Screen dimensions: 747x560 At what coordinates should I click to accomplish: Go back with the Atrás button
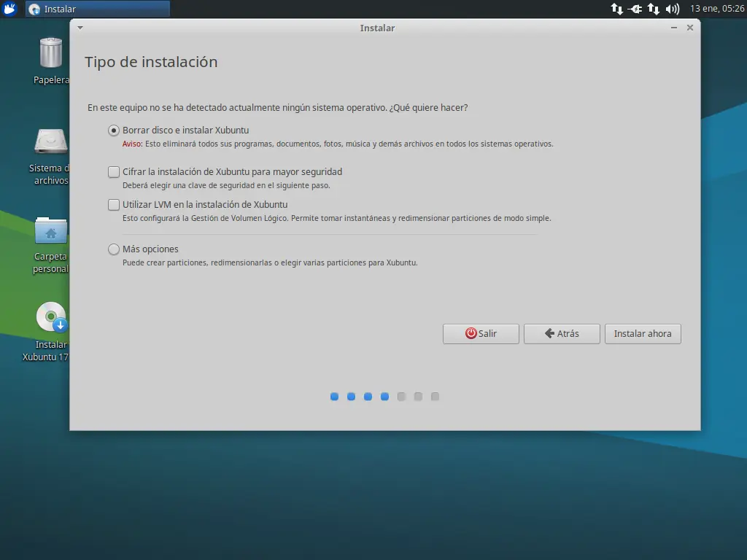(562, 333)
